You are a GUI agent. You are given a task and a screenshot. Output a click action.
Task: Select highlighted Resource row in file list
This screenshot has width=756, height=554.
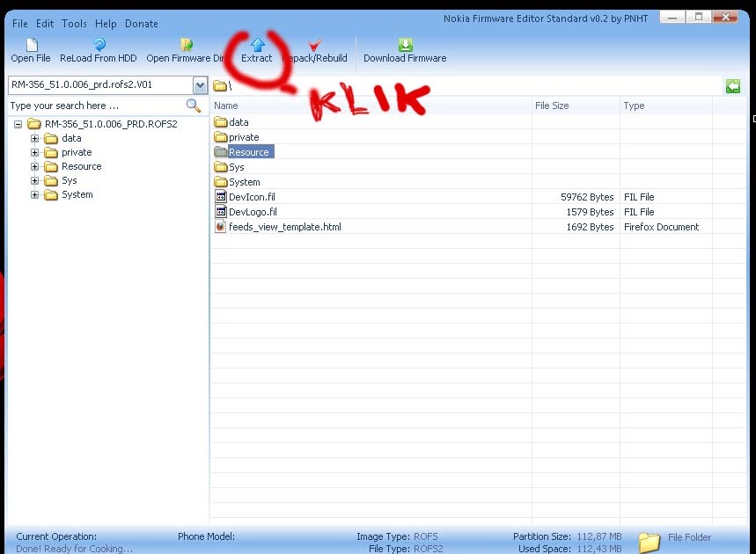pos(249,152)
